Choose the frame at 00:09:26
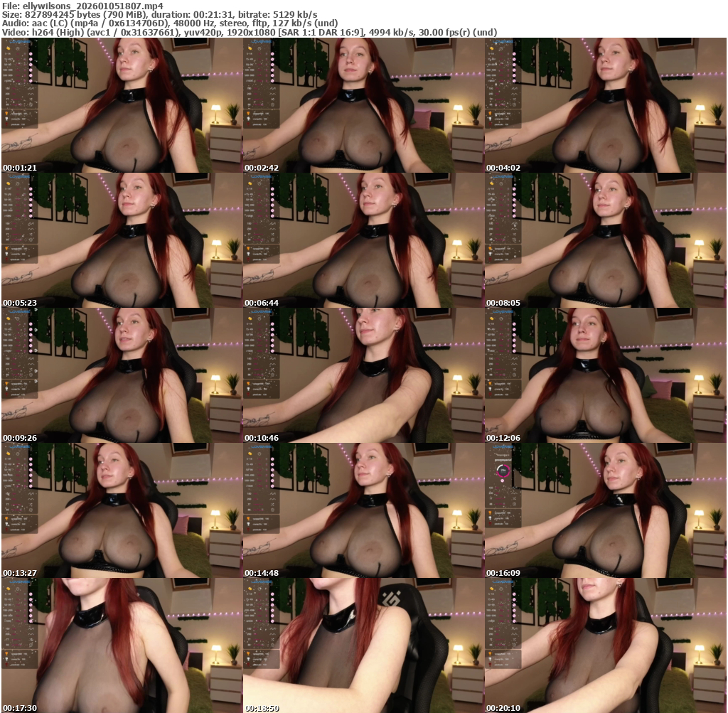This screenshot has width=728, height=713. point(122,375)
